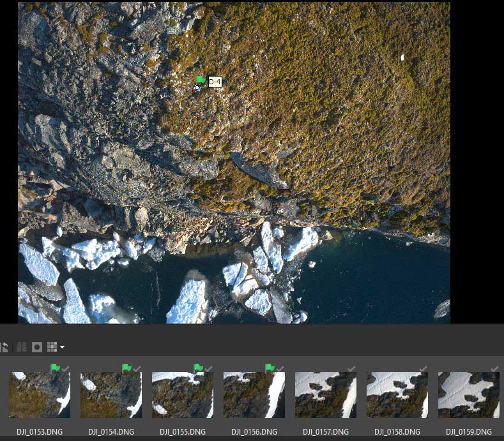Click the white target marker in the vegetation
504x441 pixels.
pyautogui.click(x=402, y=58)
